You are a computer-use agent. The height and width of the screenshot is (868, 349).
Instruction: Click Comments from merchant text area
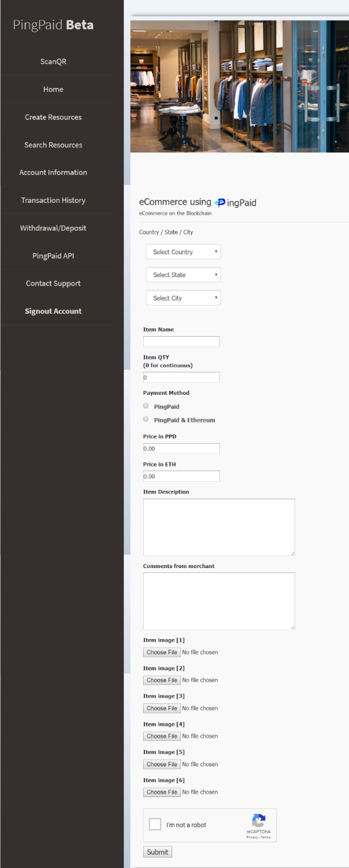219,601
